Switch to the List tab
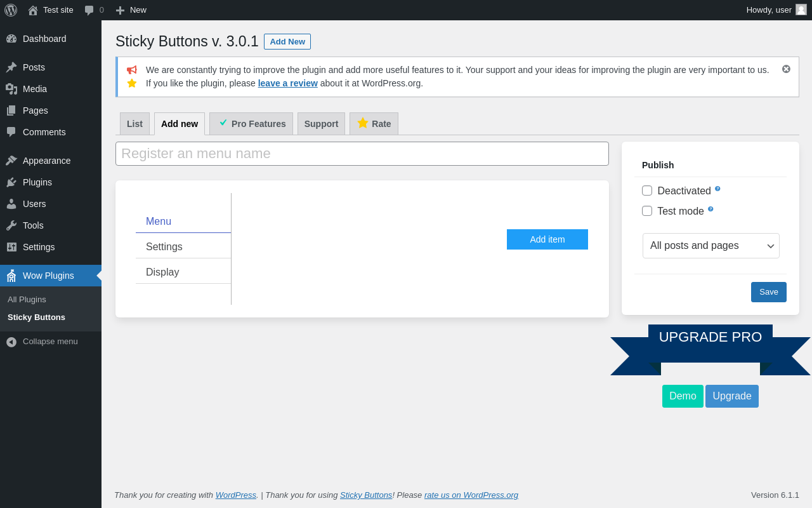The height and width of the screenshot is (508, 812). point(134,124)
